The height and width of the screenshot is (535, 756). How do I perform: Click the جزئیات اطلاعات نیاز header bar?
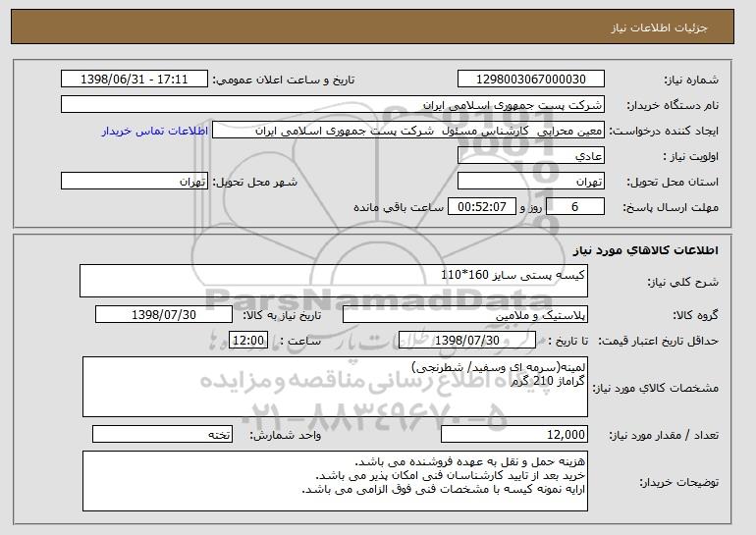[372, 27]
